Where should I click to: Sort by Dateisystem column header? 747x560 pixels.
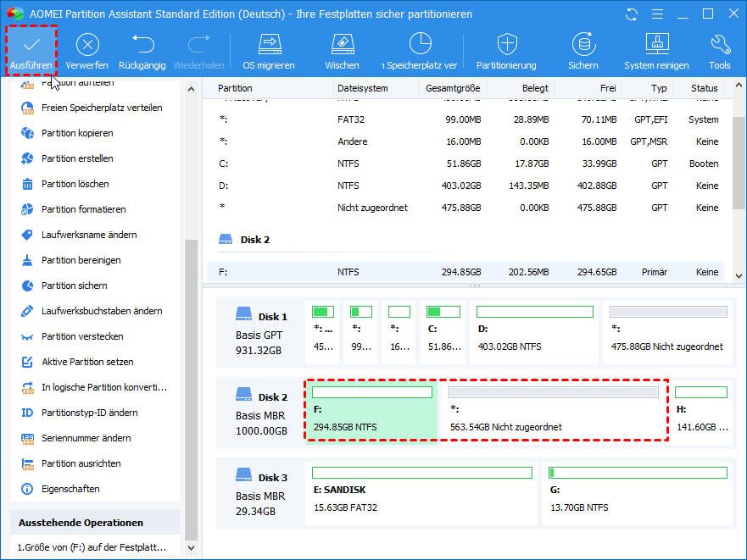[363, 88]
